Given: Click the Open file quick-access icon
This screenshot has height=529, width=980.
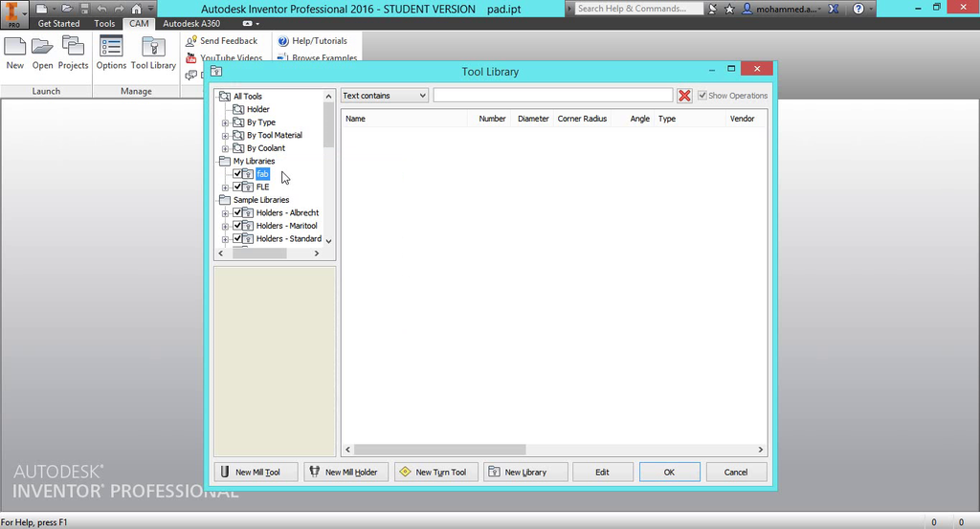Looking at the screenshot, I should 67,9.
